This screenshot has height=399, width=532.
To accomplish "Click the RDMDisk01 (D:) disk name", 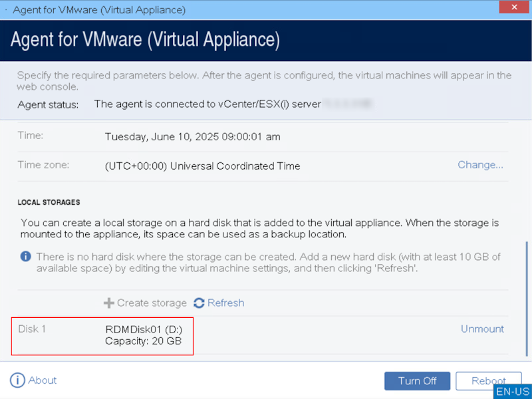I will tap(144, 329).
